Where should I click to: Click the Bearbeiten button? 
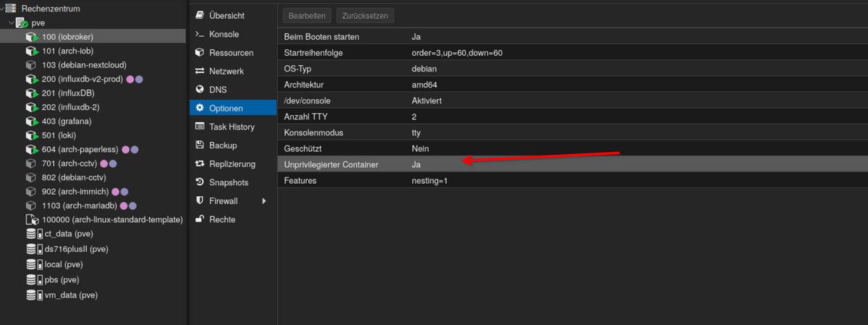(307, 15)
